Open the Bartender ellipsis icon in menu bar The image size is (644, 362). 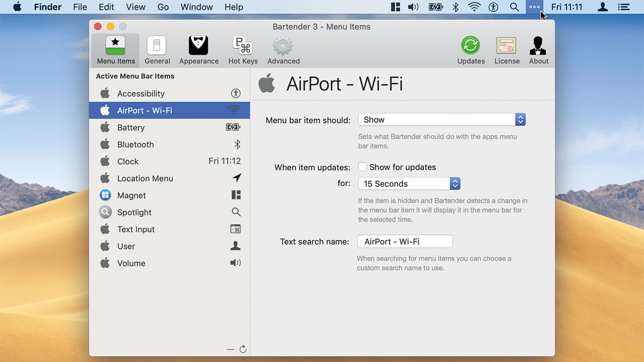[534, 7]
